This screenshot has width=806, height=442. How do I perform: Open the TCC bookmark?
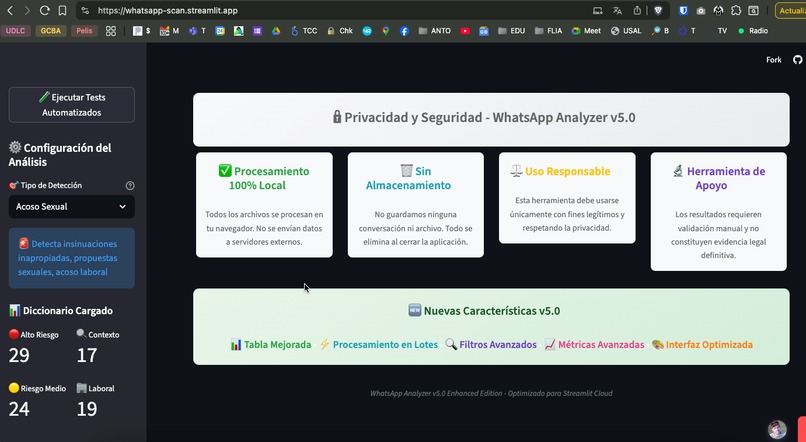click(304, 31)
